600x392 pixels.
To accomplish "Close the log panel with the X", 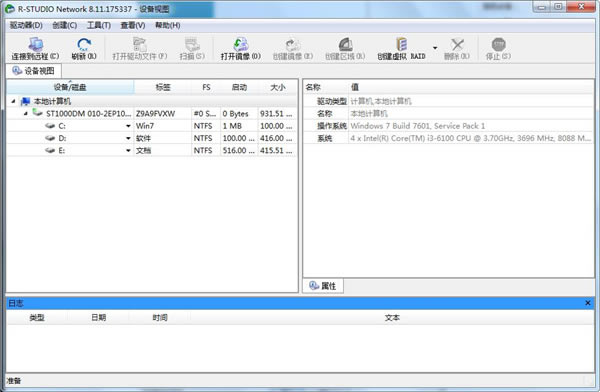I will 588,303.
